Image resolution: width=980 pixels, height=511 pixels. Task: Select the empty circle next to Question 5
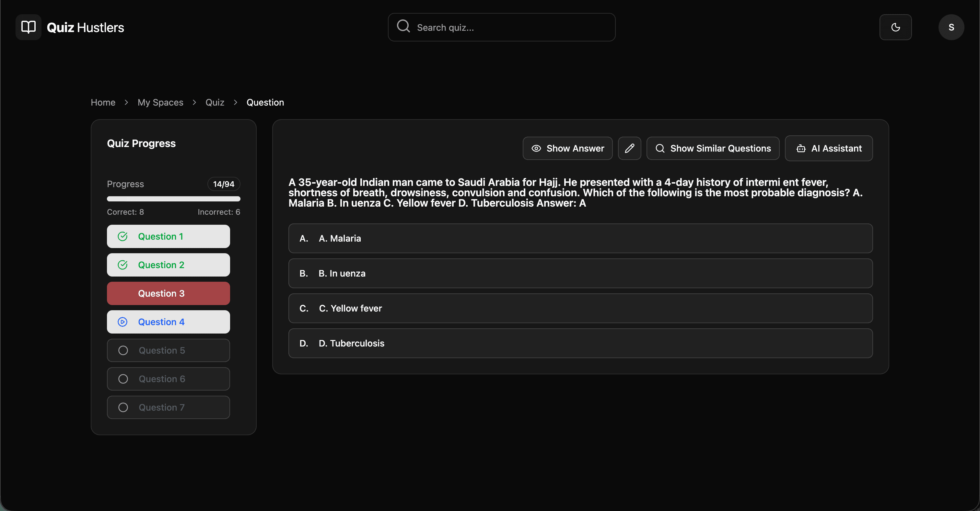pyautogui.click(x=122, y=350)
